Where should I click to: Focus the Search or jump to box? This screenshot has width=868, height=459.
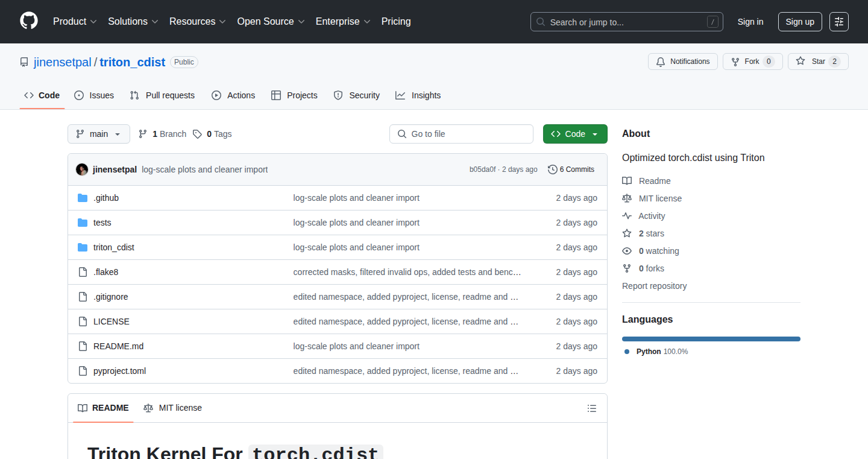[627, 22]
